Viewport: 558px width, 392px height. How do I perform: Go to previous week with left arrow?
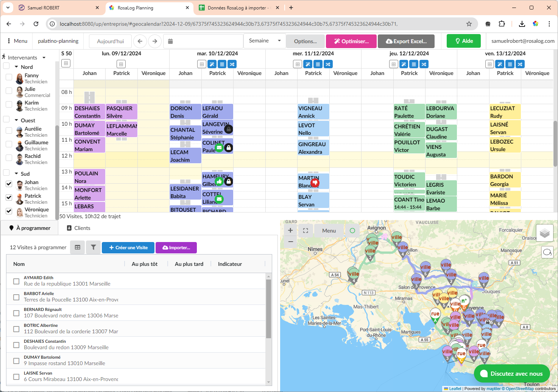(140, 41)
